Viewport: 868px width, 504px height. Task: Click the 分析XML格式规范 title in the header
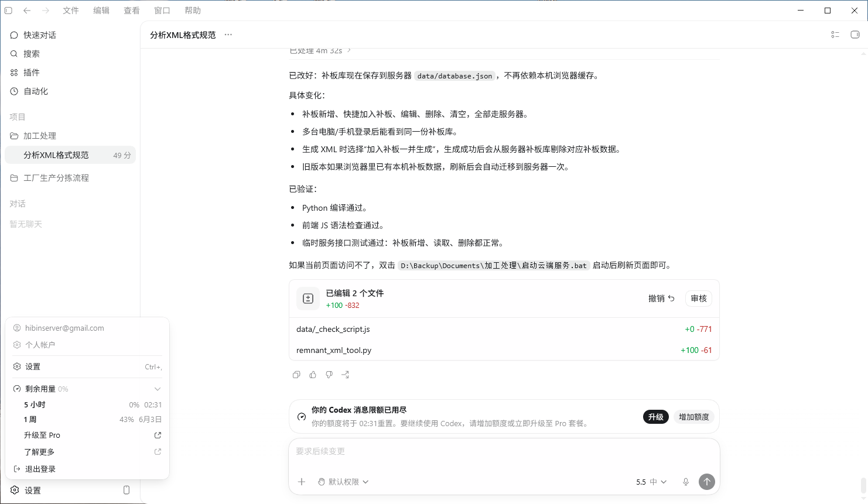coord(183,35)
